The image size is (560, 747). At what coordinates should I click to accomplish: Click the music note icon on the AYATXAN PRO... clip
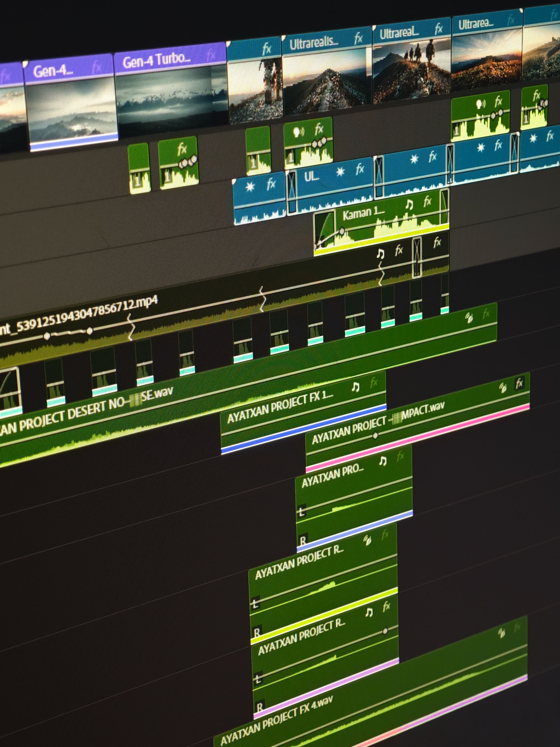tap(382, 461)
